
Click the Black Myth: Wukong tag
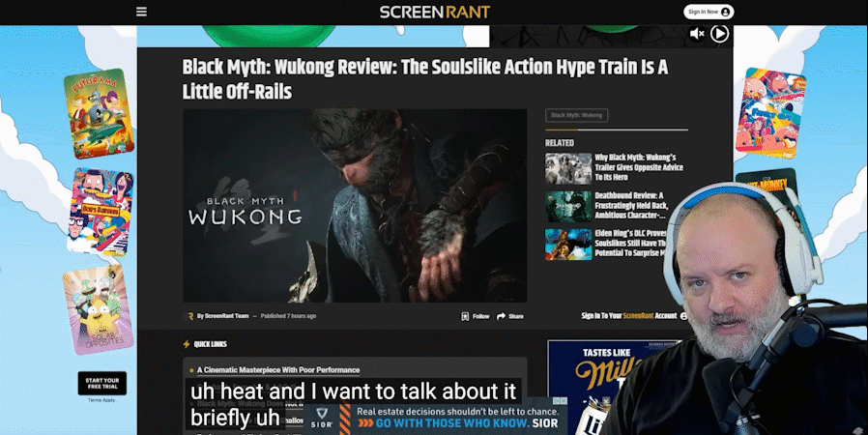pyautogui.click(x=576, y=115)
